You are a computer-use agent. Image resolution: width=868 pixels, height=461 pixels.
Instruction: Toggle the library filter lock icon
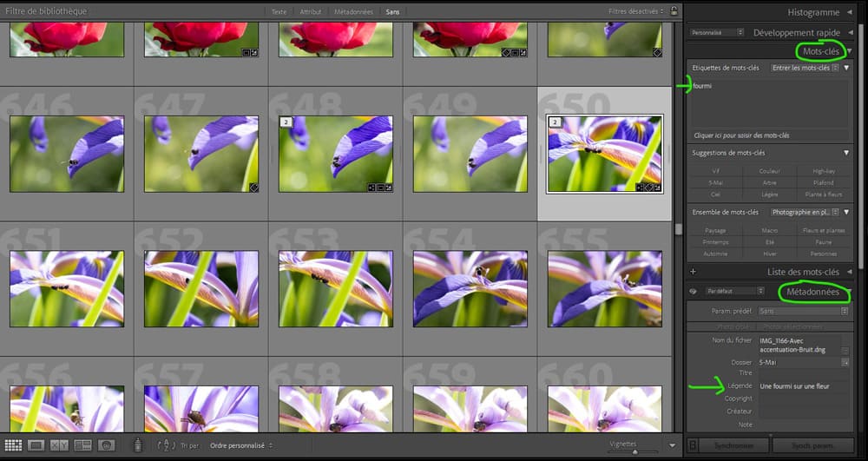click(674, 11)
